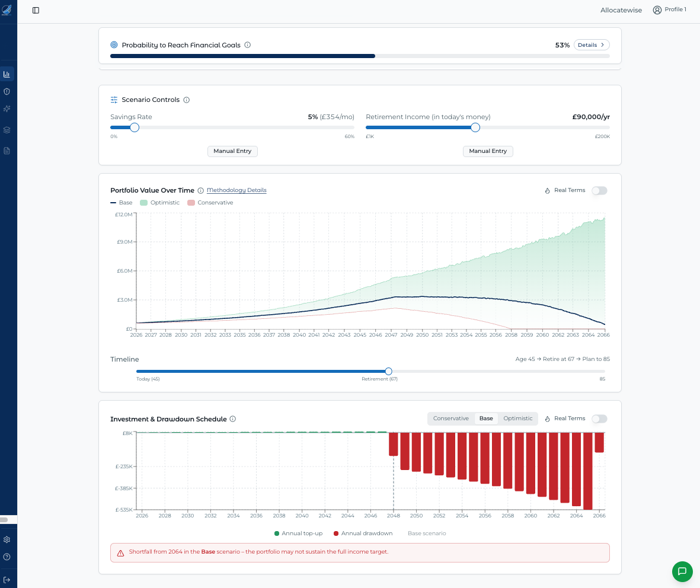700x588 pixels.
Task: Click the 2048 drawdown bar in chart
Action: pos(394,444)
